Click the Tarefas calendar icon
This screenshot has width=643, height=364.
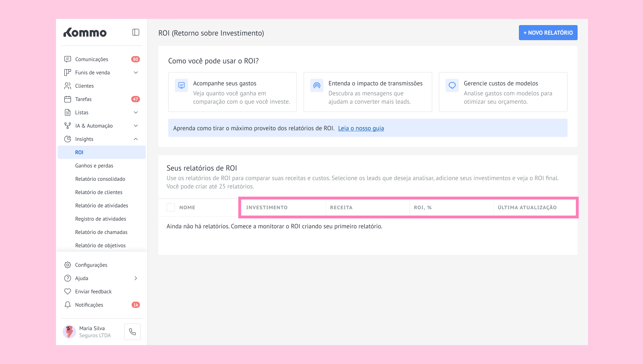pyautogui.click(x=68, y=99)
